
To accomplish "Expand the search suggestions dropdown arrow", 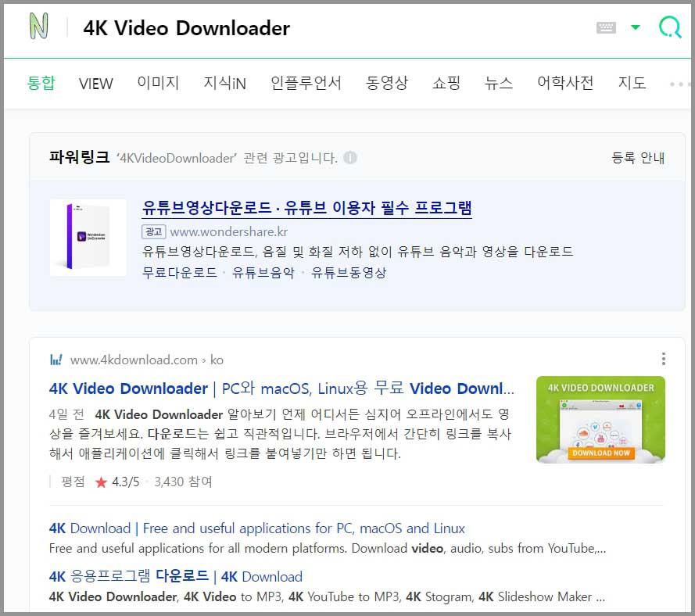I will [x=635, y=27].
